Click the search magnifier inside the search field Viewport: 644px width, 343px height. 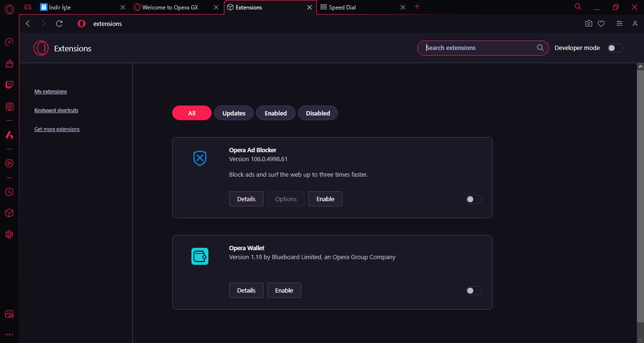click(540, 48)
